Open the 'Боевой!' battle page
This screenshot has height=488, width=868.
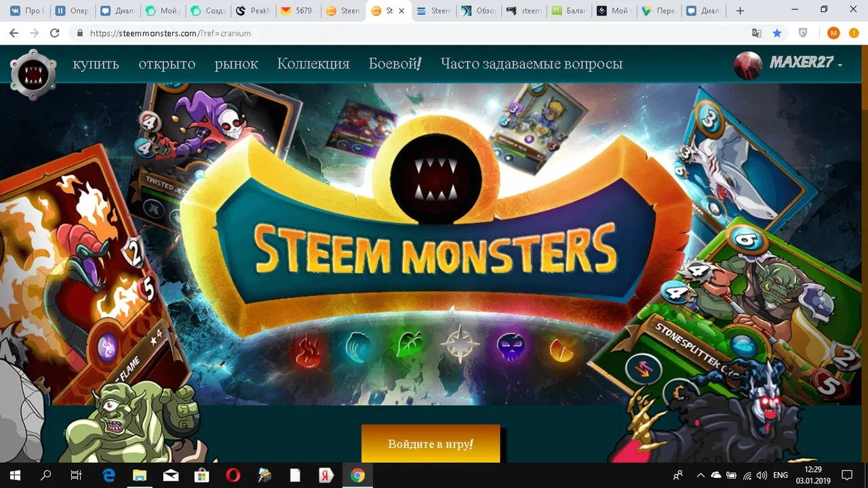[x=395, y=64]
